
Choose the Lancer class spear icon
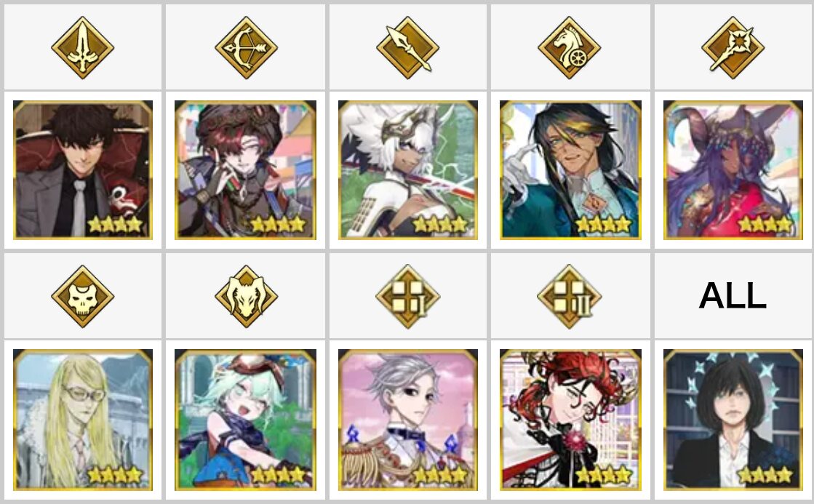[x=408, y=48]
